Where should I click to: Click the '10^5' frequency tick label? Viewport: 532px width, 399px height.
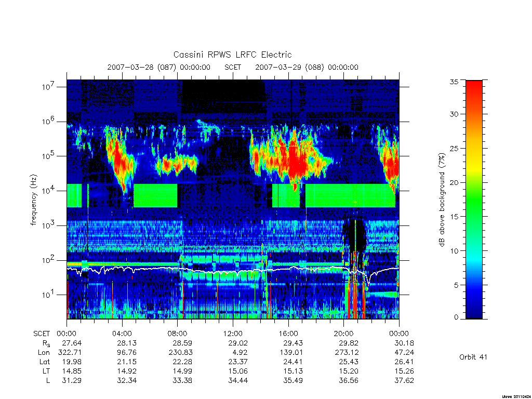(49, 156)
